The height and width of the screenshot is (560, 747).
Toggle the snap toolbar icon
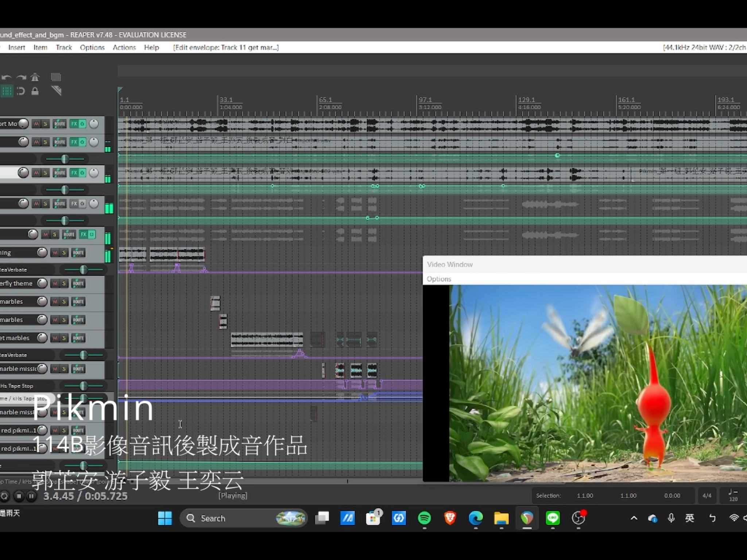pos(21,91)
